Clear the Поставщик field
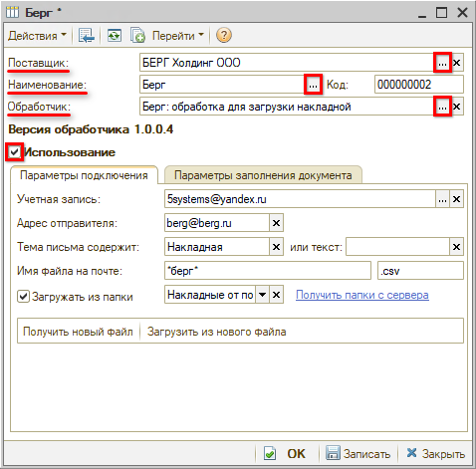 point(457,63)
